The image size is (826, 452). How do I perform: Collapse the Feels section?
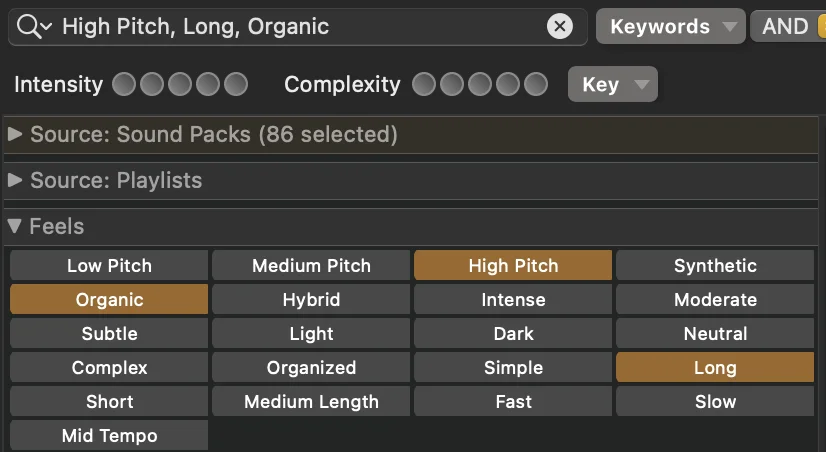click(15, 226)
